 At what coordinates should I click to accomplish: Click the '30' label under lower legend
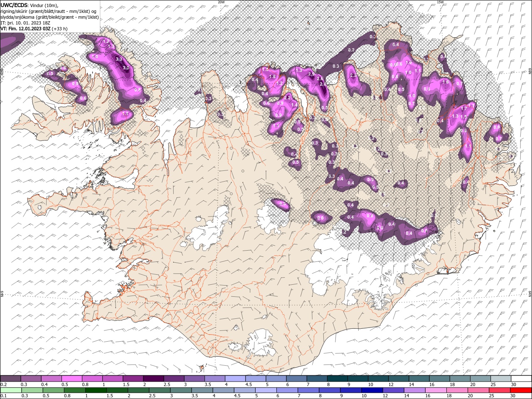tap(514, 396)
